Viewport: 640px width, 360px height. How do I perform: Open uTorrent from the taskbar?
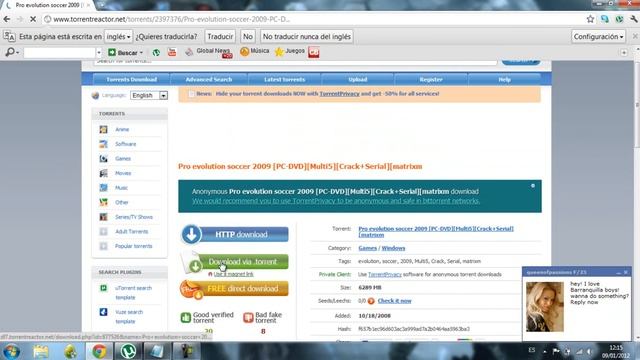129,351
